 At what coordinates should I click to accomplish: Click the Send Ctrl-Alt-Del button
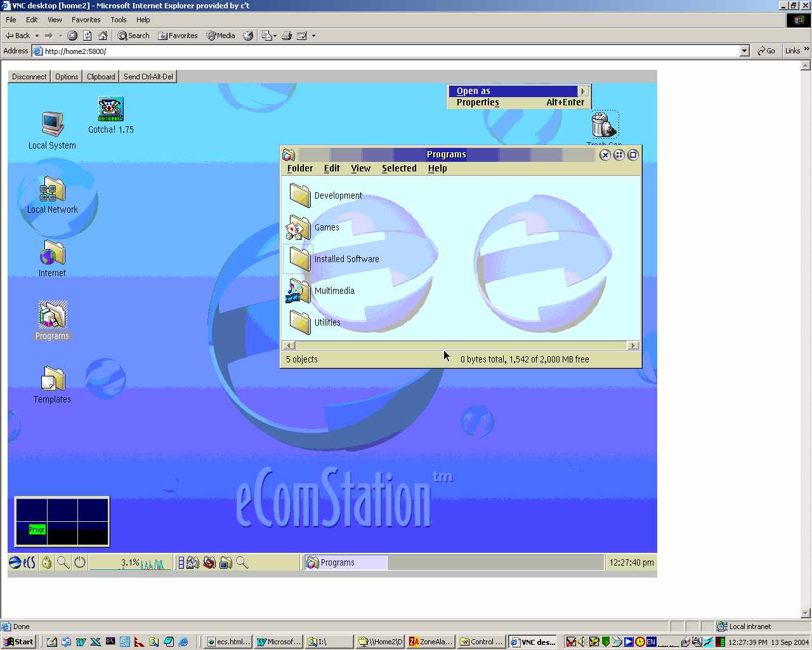(148, 77)
